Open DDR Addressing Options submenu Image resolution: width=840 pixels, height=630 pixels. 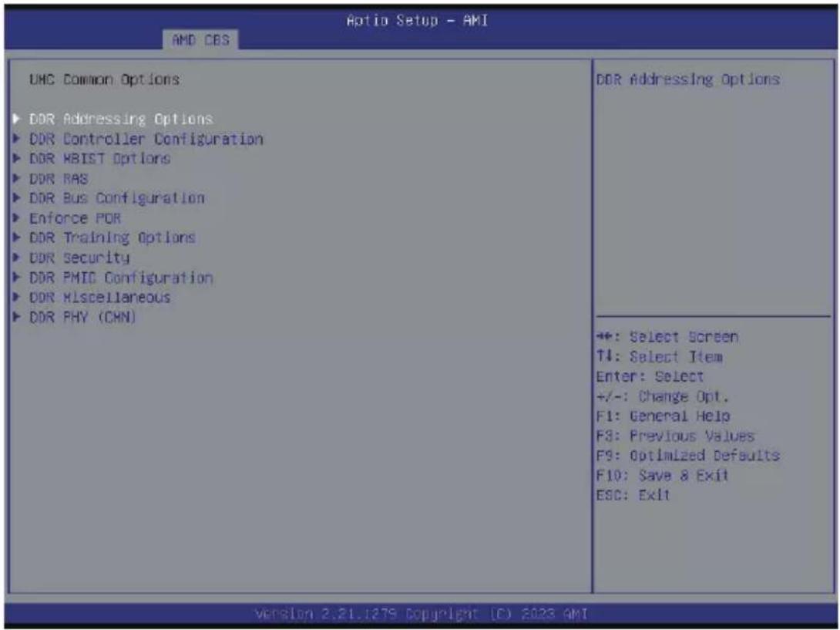tap(121, 119)
